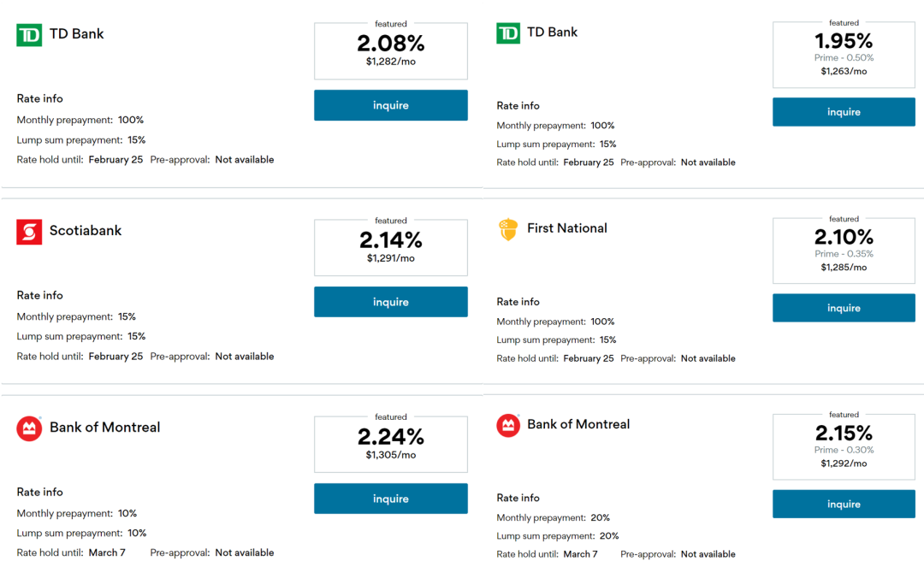Select the featured 2.08% rate box
This screenshot has height=567, width=924.
pos(390,51)
